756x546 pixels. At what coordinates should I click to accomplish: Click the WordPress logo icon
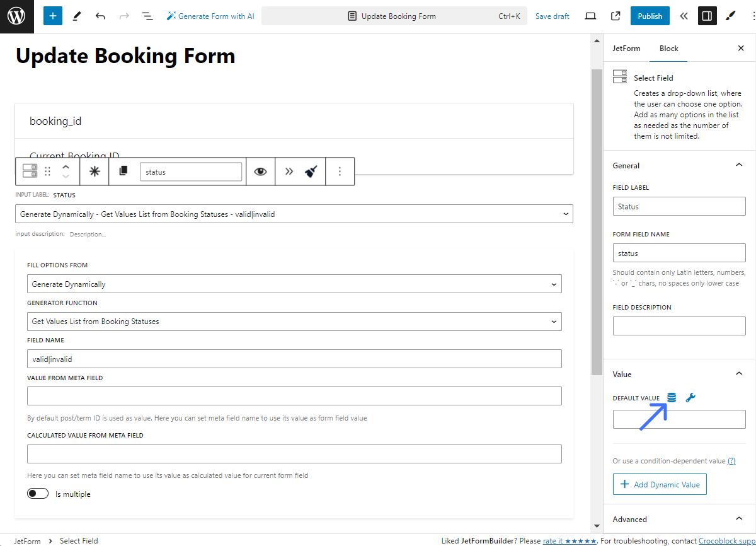pyautogui.click(x=16, y=16)
